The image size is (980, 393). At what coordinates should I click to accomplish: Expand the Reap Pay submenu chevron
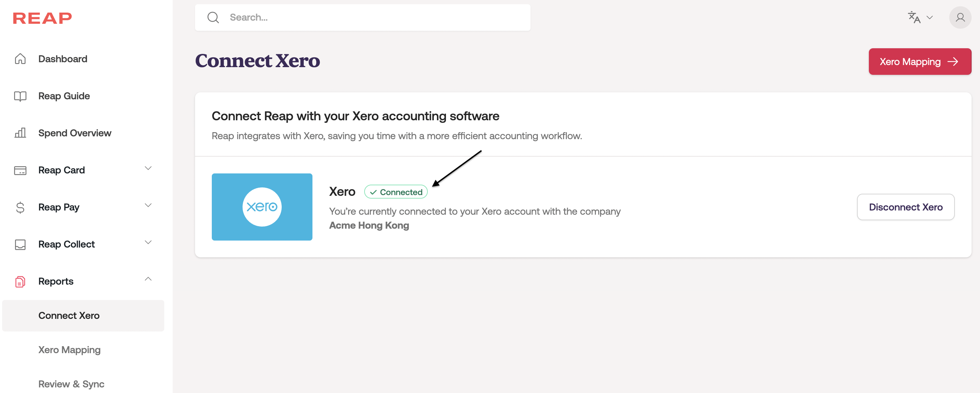coord(149,206)
